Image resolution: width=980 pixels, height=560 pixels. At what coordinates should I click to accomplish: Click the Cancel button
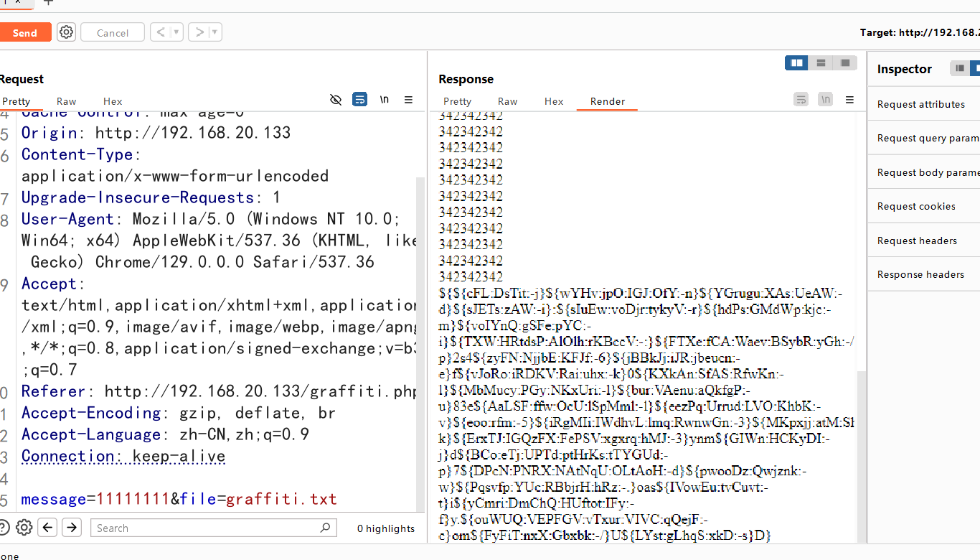[113, 33]
